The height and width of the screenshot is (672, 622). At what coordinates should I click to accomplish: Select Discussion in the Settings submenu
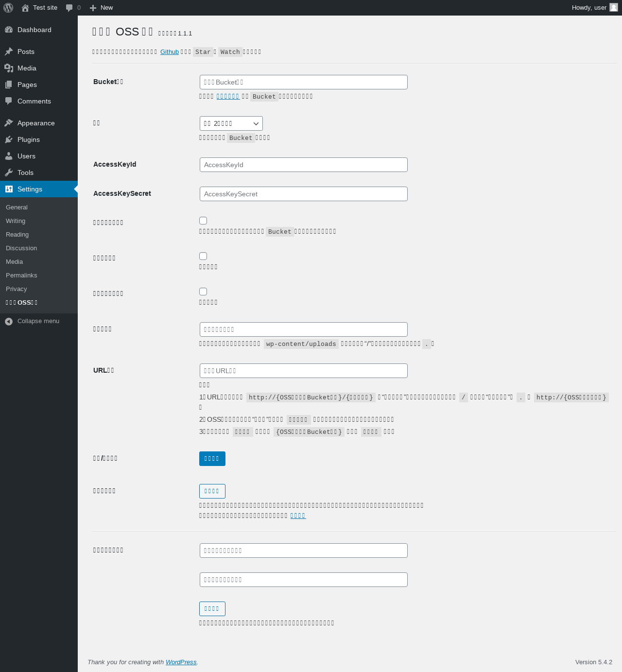[21, 248]
